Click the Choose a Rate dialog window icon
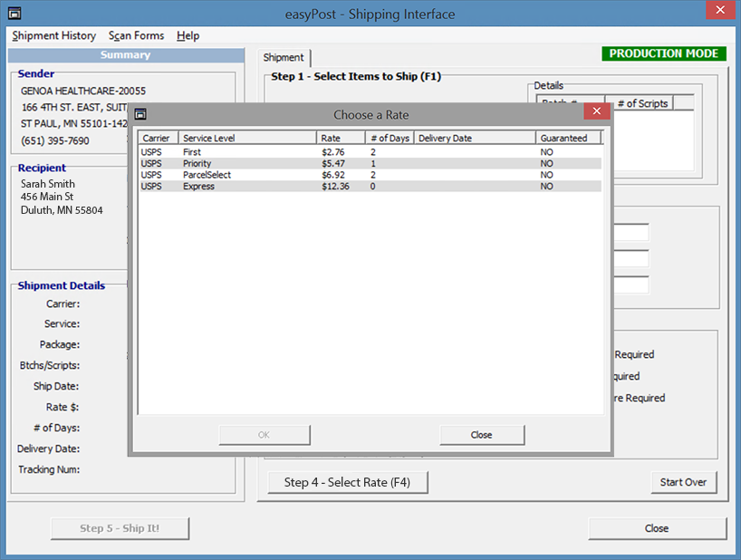 click(x=141, y=114)
